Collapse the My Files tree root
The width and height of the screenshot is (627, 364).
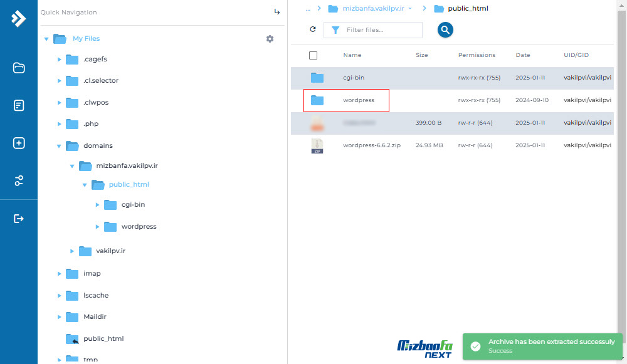46,39
